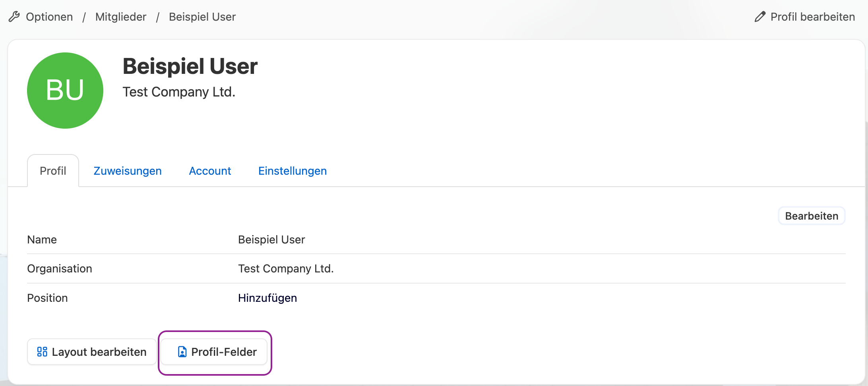The image size is (868, 386).
Task: Click the document icon on Profil-Felder
Action: 182,352
